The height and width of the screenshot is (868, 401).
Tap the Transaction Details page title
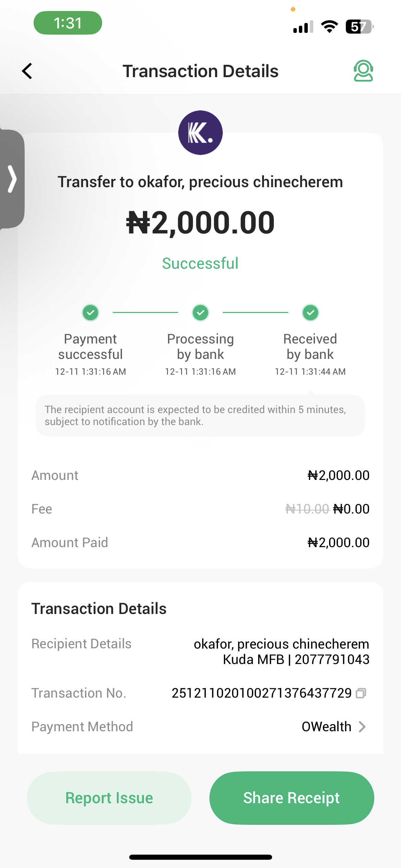200,71
